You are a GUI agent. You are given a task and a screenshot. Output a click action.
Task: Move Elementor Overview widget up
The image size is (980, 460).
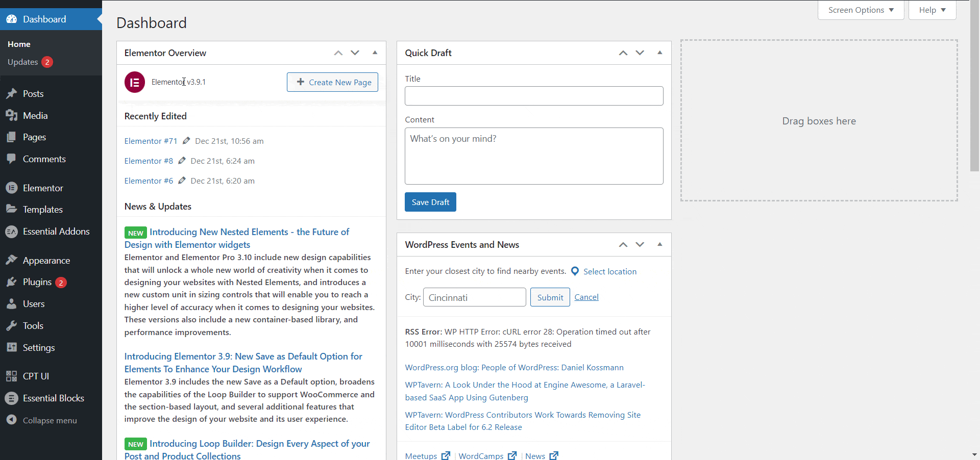pyautogui.click(x=338, y=53)
